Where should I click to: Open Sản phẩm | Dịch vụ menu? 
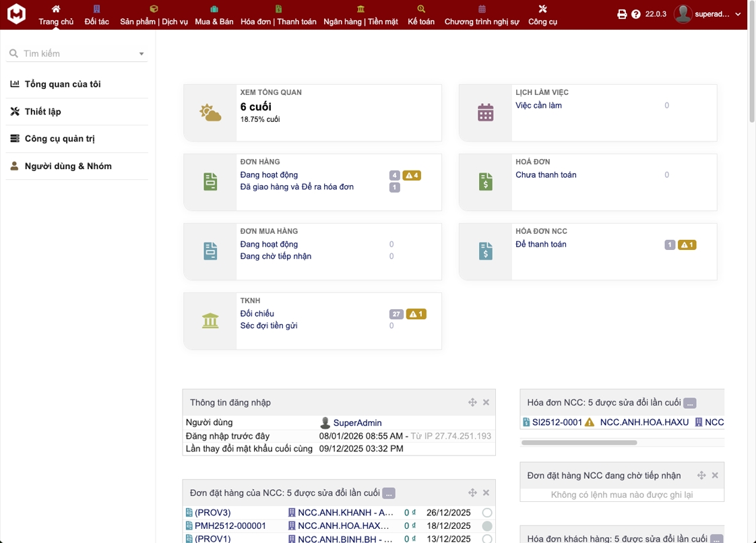pos(154,15)
